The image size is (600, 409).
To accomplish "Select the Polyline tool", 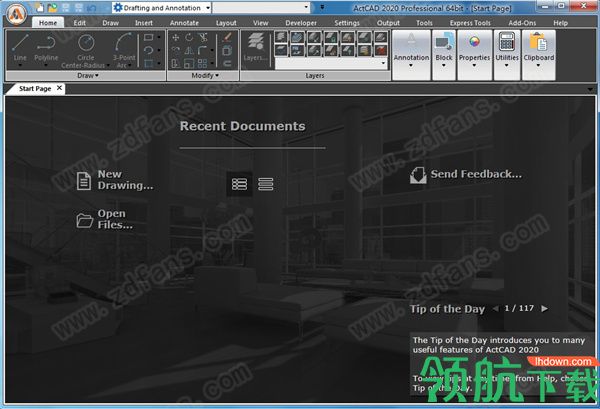I will pos(46,48).
